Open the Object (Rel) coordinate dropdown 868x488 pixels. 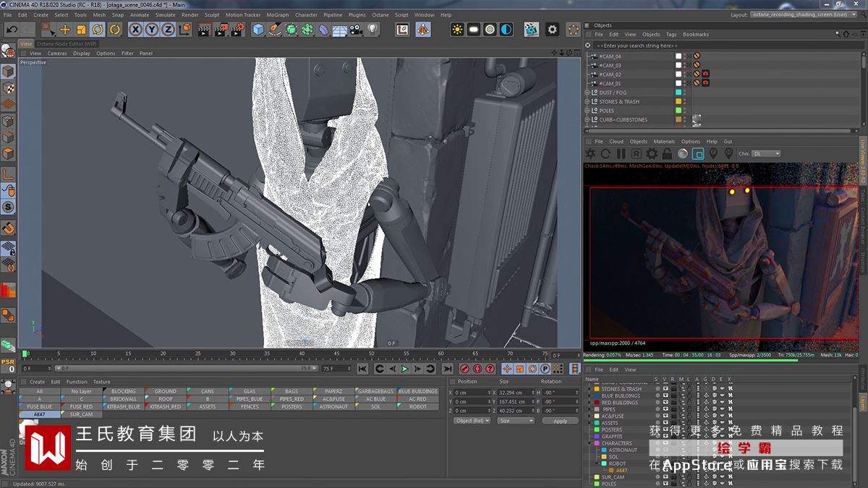pos(472,421)
